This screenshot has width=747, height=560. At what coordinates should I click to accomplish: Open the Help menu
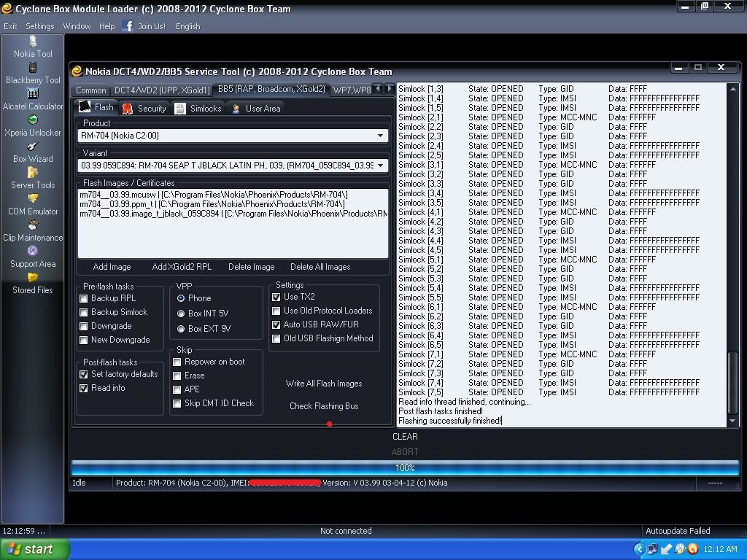(x=107, y=26)
